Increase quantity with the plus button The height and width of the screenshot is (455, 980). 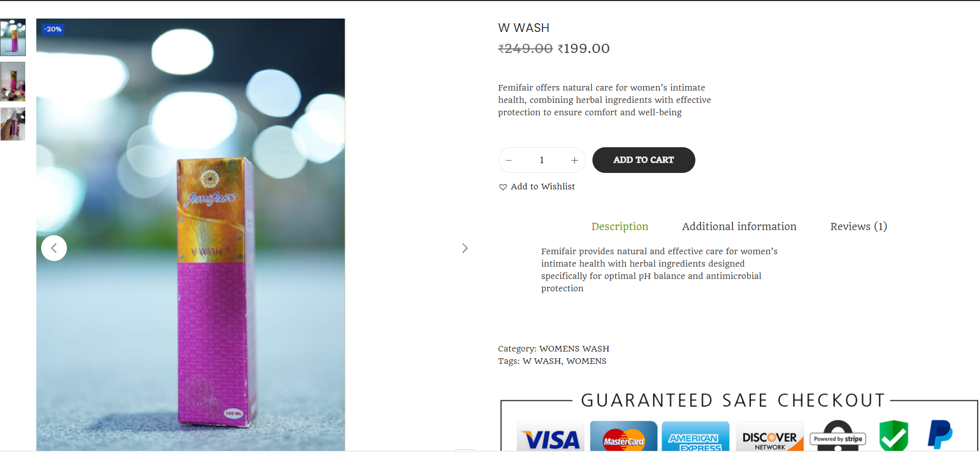(574, 160)
